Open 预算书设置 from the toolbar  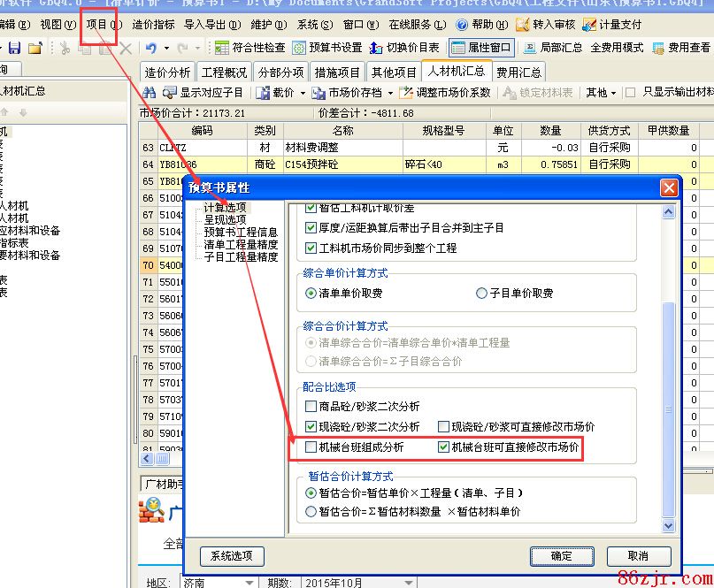tap(300, 48)
